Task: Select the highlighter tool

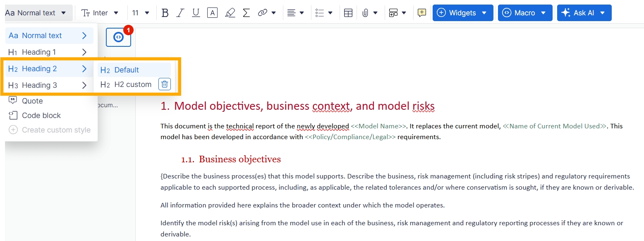Action: 230,13
